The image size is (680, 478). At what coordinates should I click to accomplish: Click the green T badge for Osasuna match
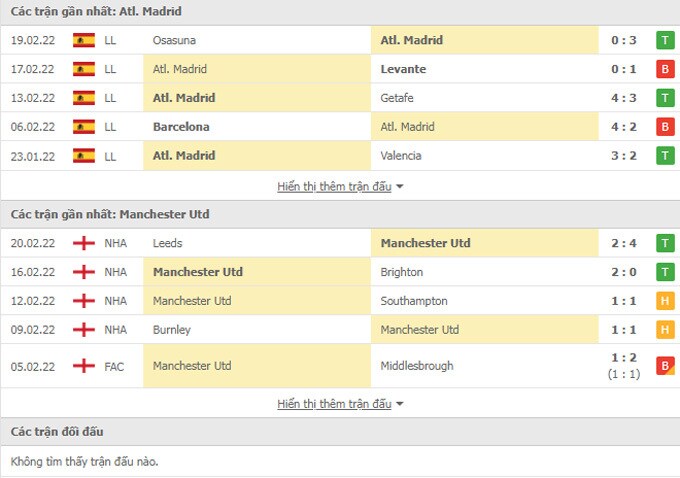pos(665,41)
